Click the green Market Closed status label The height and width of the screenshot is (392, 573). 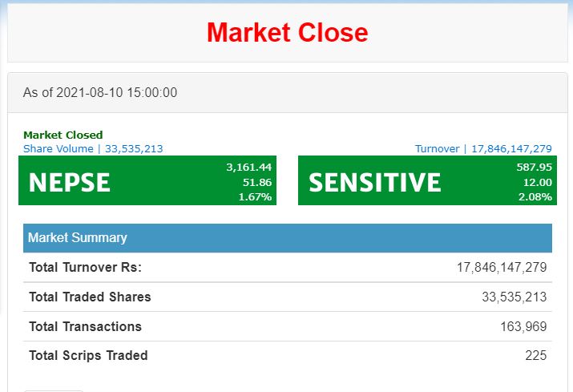[63, 135]
